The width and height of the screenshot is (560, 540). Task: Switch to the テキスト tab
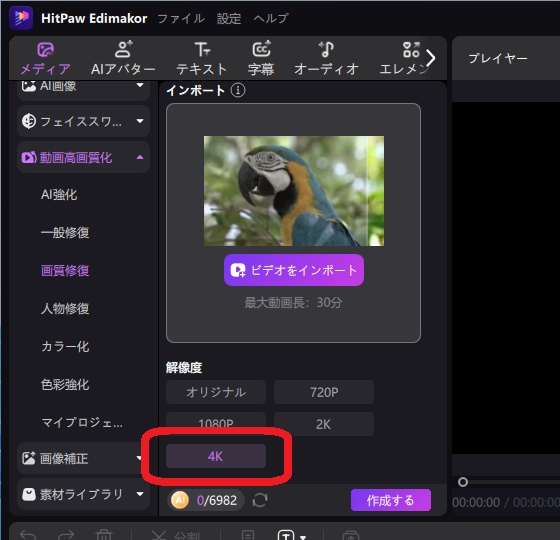(202, 58)
